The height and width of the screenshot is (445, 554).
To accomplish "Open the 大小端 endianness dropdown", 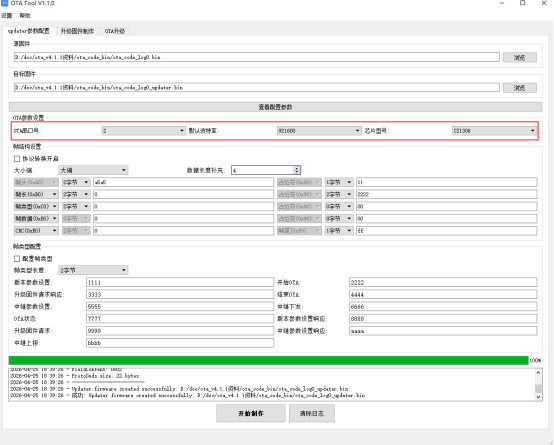I will pos(93,170).
